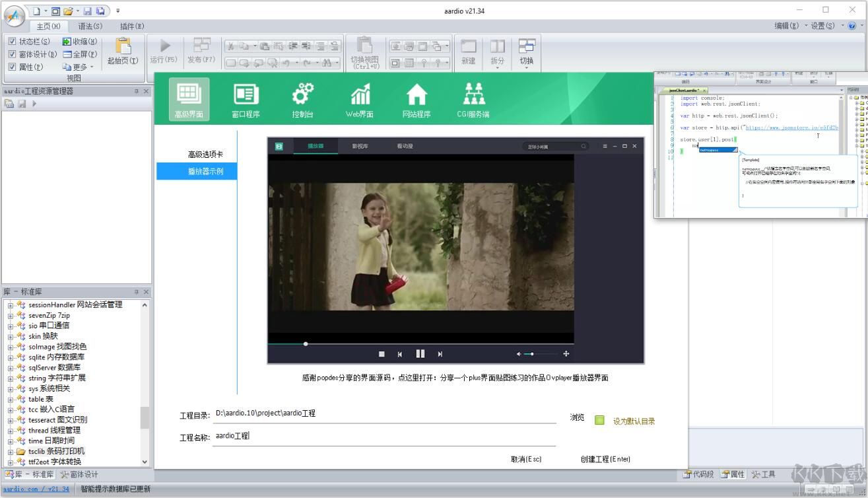The image size is (868, 498).
Task: Open the 起始页 clipboard icon
Action: tap(123, 46)
